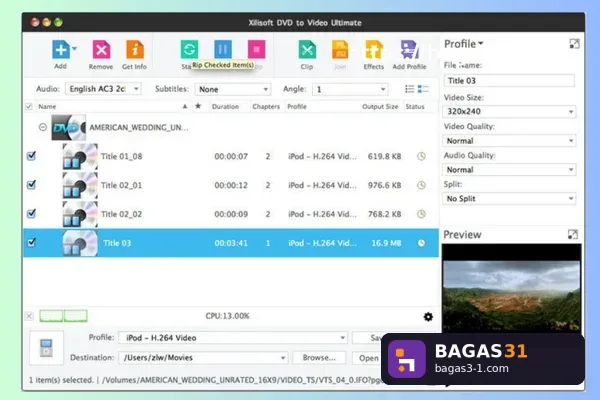Open the Angle dropdown
This screenshot has height=400, width=600.
[350, 89]
